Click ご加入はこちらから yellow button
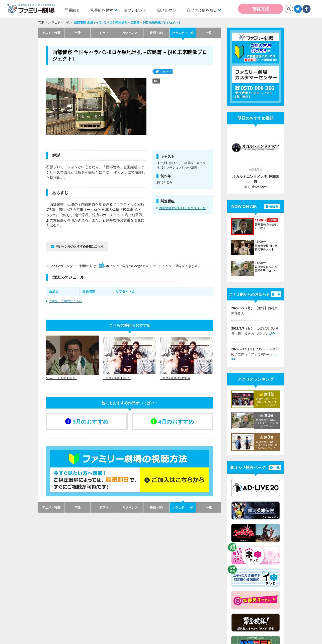 (174, 480)
